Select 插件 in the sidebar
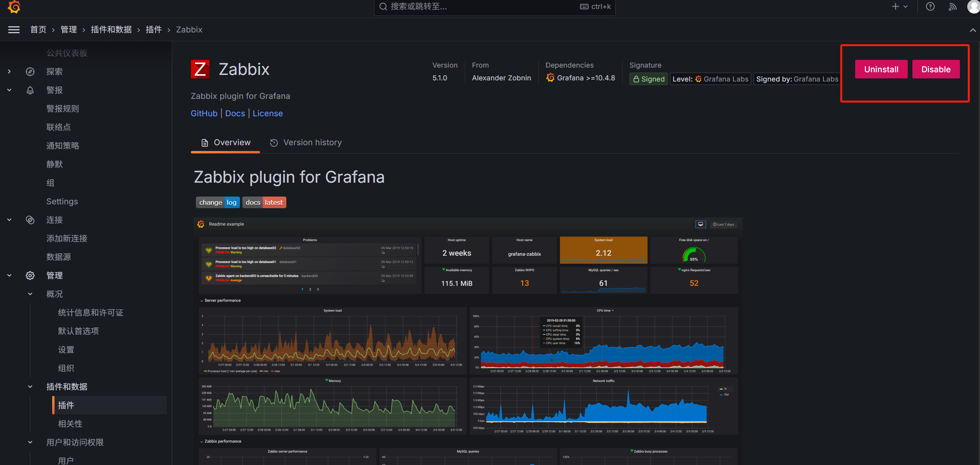The height and width of the screenshot is (465, 980). 110,405
